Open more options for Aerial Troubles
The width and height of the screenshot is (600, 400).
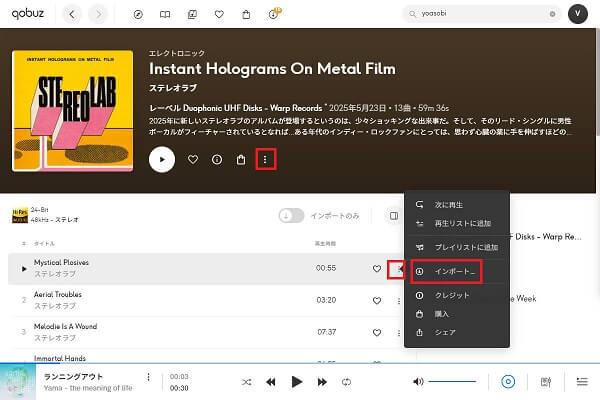399,301
